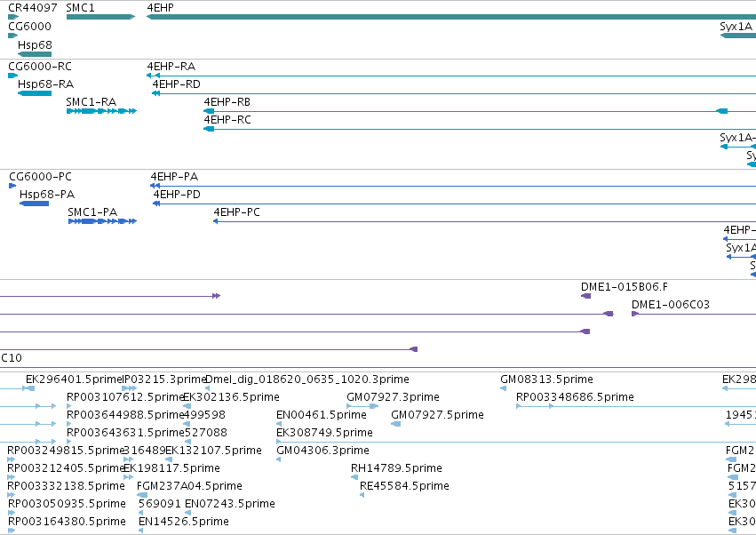Click the EK296401.5prime EST label
The height and width of the screenshot is (535, 756).
74,379
